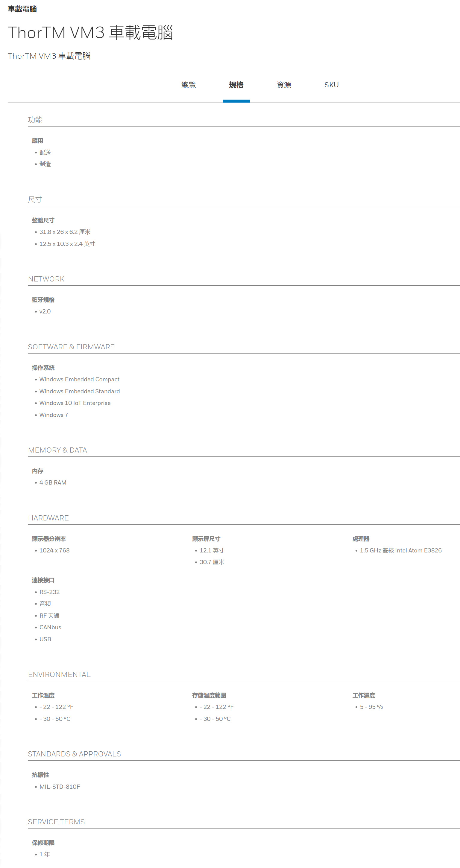Select the 顯示器分辨率 label
This screenshot has height=868, width=460.
point(49,539)
